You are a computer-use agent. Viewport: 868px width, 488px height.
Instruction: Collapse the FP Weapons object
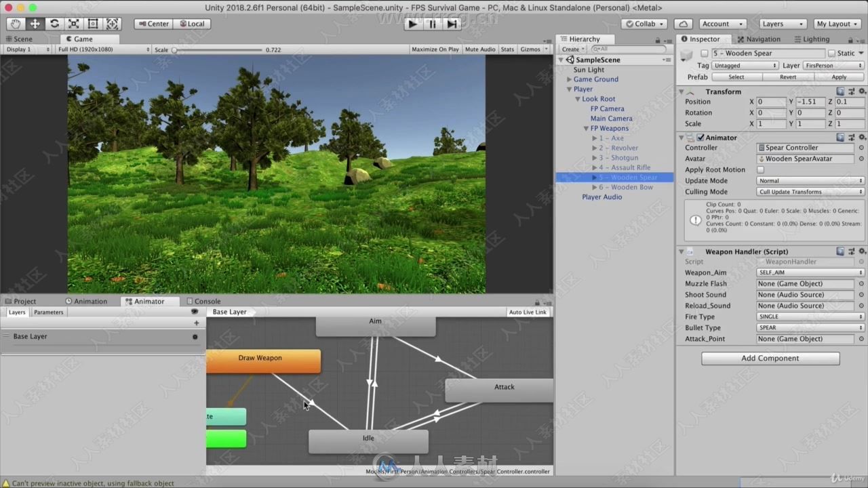pos(586,128)
